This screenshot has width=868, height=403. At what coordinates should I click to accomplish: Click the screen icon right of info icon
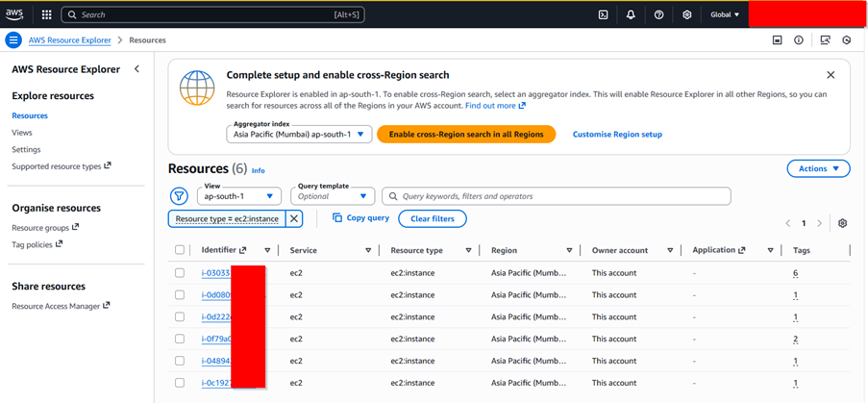[826, 40]
